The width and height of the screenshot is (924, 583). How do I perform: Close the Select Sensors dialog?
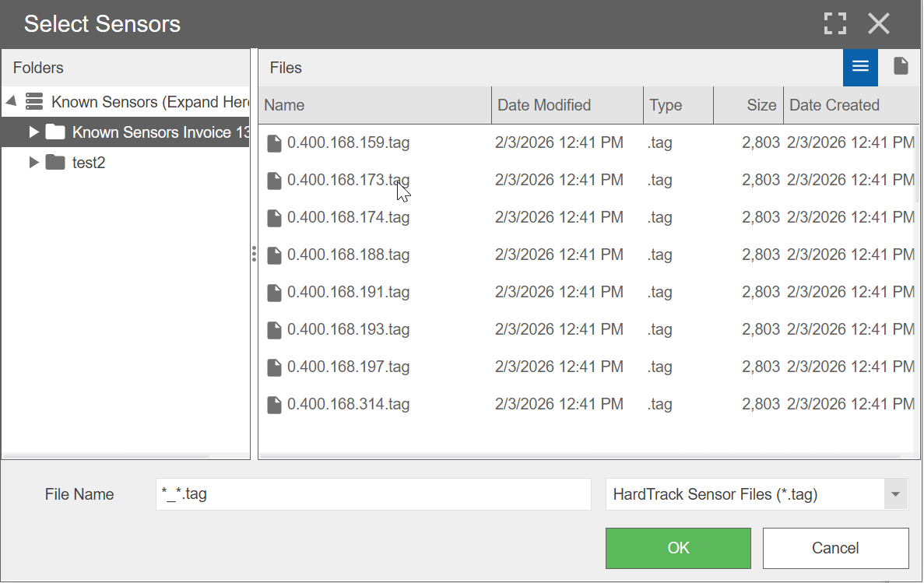click(879, 23)
